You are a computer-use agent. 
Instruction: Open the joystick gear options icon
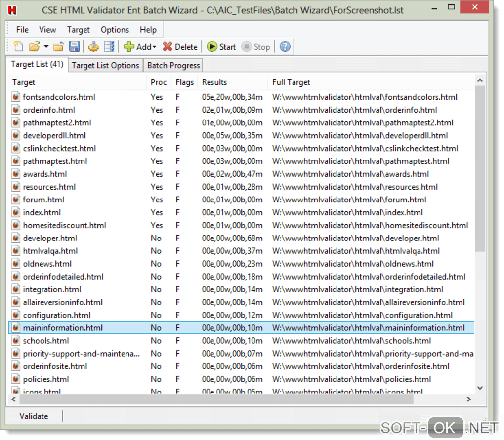point(93,47)
